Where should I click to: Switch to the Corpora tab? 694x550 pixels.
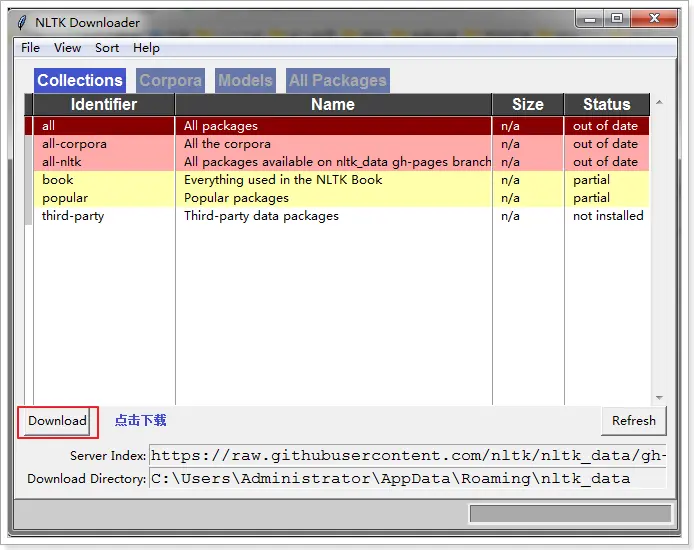coord(170,81)
